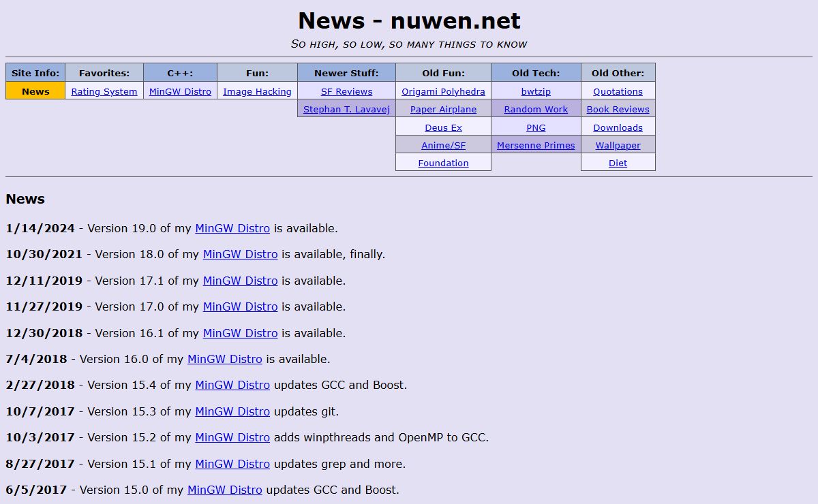
Task: Click the text 'adds winpthreads and OpenMP to GCC.'
Action: tap(381, 437)
